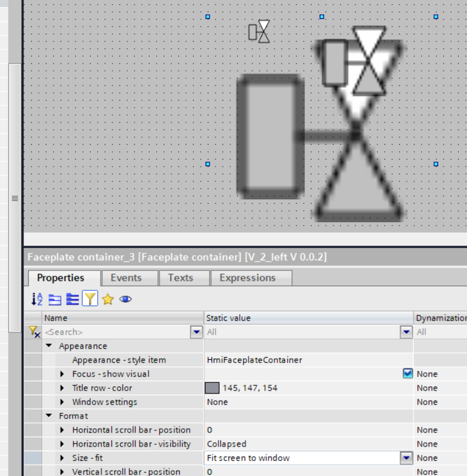Click Dynamization None for Focus - show visual
Image resolution: width=467 pixels, height=476 pixels.
(x=427, y=374)
